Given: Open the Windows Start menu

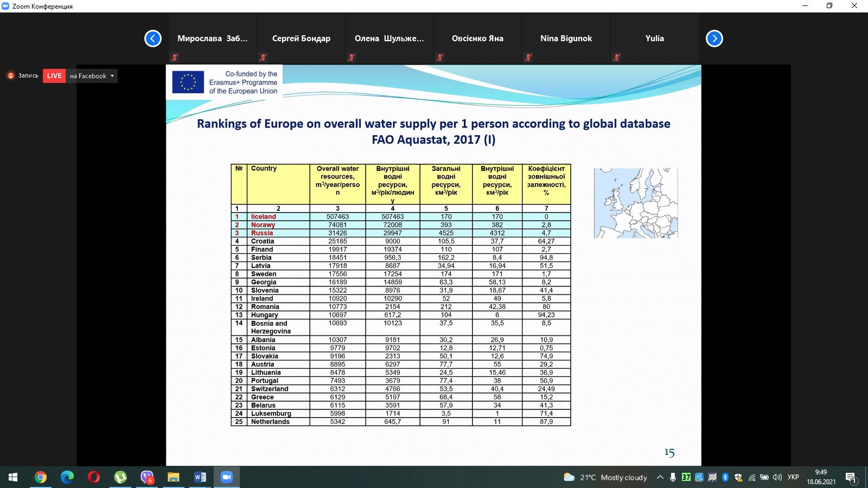Looking at the screenshot, I should [13, 477].
